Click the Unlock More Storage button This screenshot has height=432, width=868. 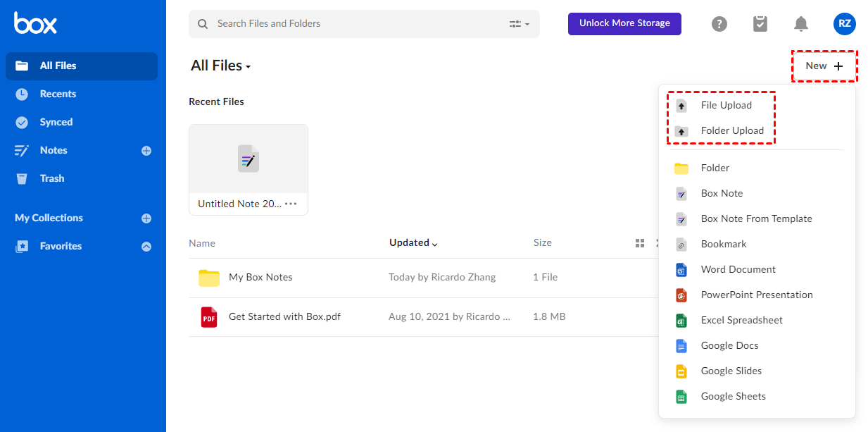624,23
